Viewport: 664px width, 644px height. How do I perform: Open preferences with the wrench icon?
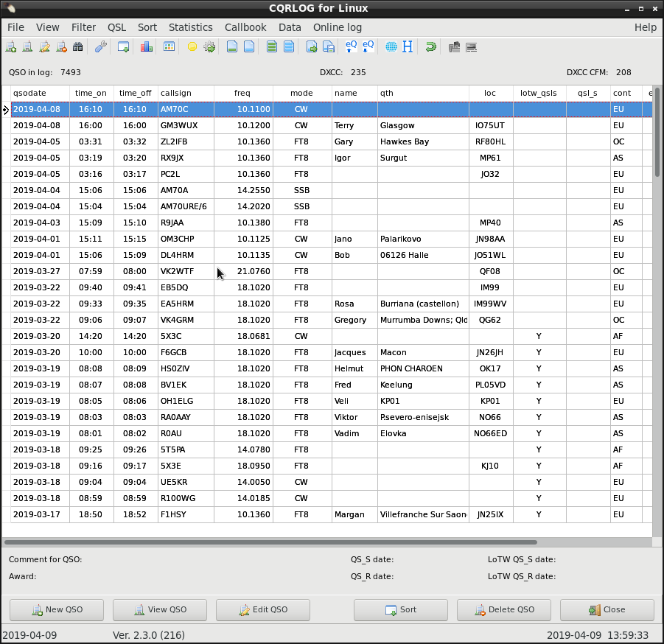(101, 46)
